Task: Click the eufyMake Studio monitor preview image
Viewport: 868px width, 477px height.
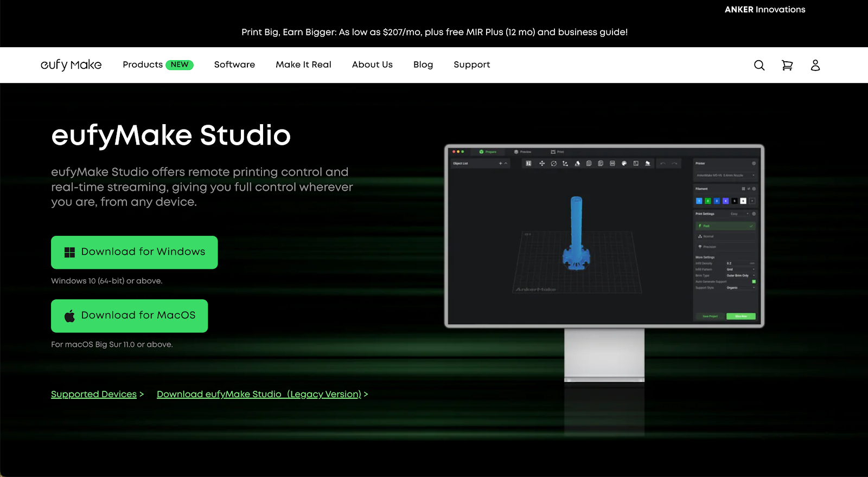Action: tap(604, 263)
